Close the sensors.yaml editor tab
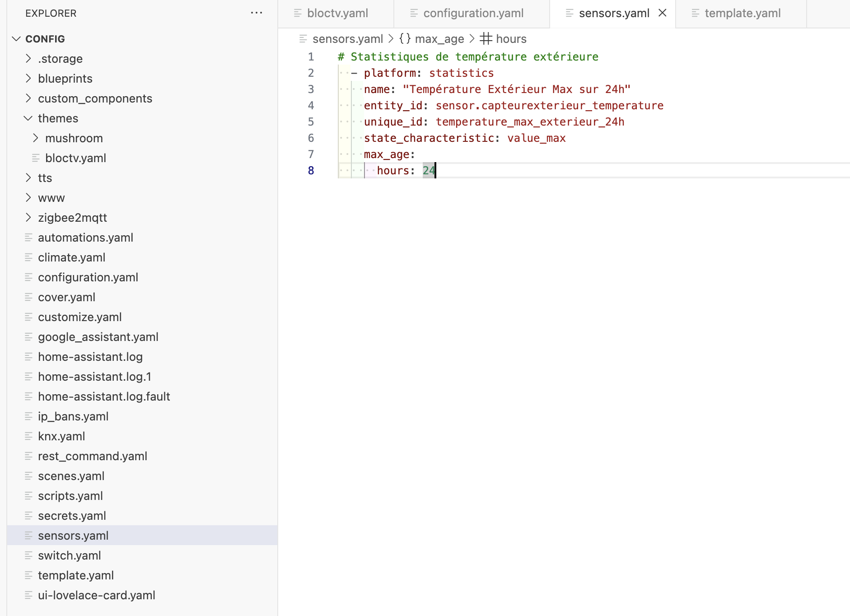The height and width of the screenshot is (616, 850). point(662,13)
